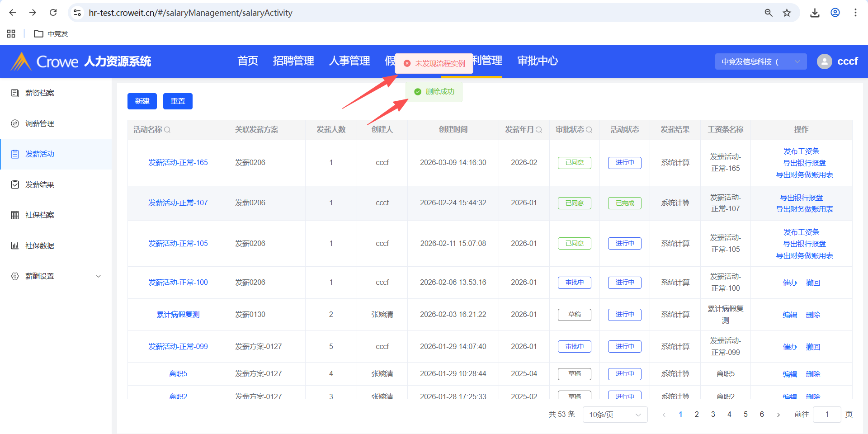Click search icon beside 活动名称 column header
Viewport: 868px width, 434px height.
tap(167, 130)
